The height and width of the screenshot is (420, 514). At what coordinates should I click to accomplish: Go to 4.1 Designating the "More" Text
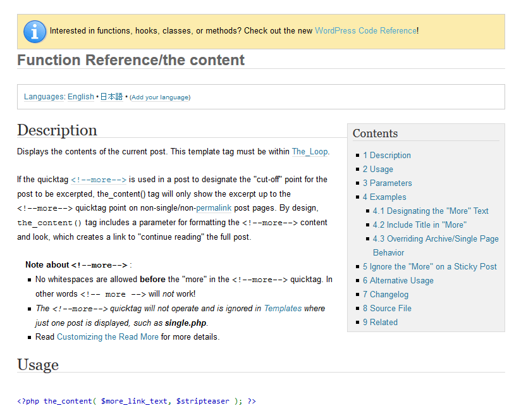[x=431, y=211]
